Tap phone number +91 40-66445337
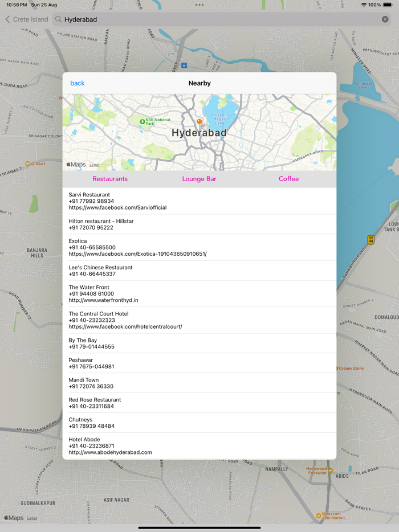 [x=92, y=274]
